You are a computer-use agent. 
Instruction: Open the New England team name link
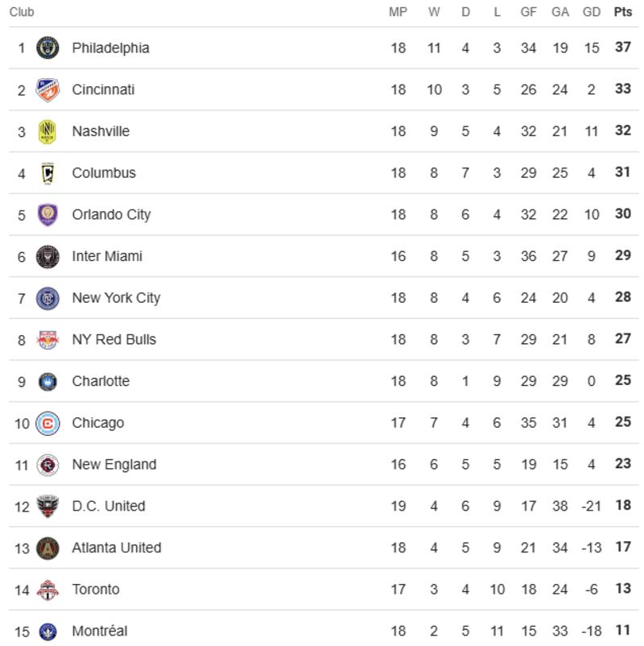(114, 465)
